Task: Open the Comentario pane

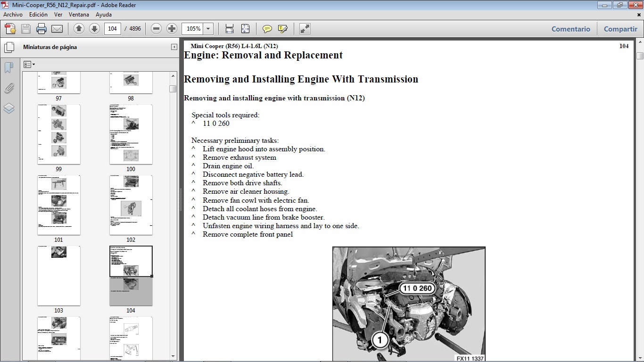Action: coord(571,29)
